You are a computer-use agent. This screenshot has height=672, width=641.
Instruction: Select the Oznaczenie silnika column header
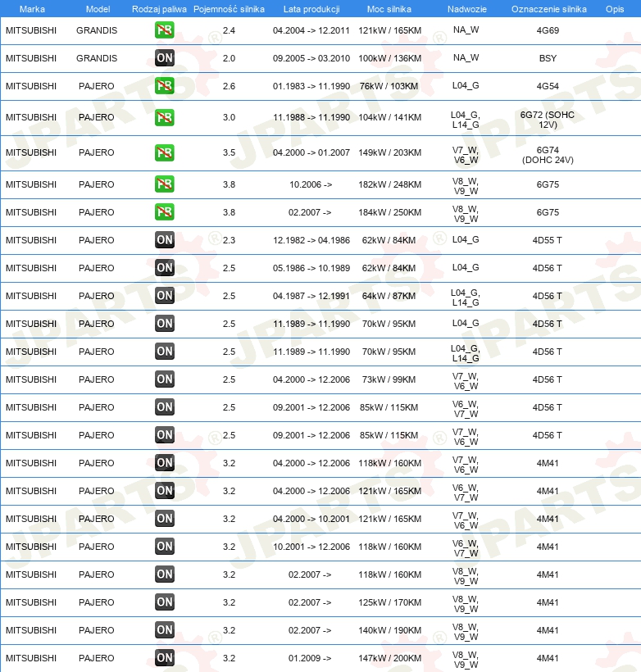coord(548,8)
